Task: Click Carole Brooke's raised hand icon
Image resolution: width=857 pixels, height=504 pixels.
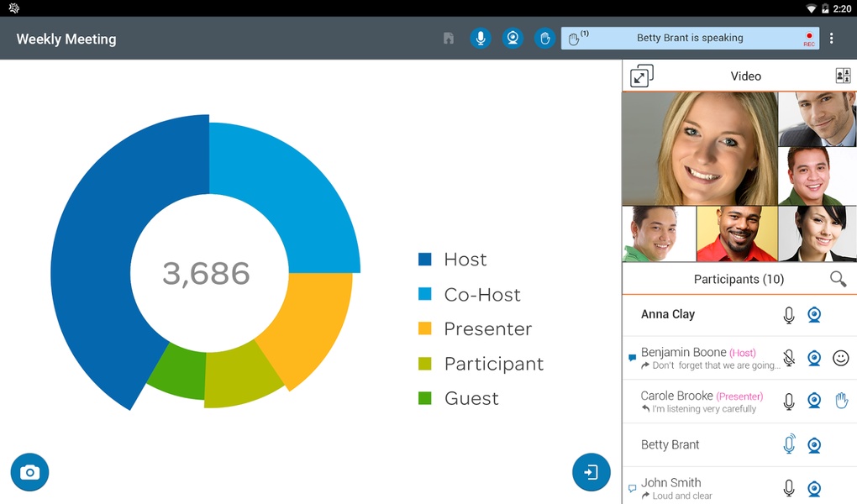Action: coord(841,401)
